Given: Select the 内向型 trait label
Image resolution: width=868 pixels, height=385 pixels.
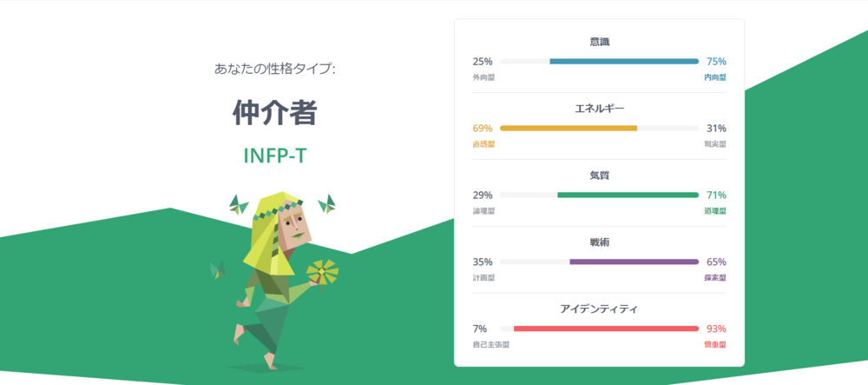Looking at the screenshot, I should (714, 77).
